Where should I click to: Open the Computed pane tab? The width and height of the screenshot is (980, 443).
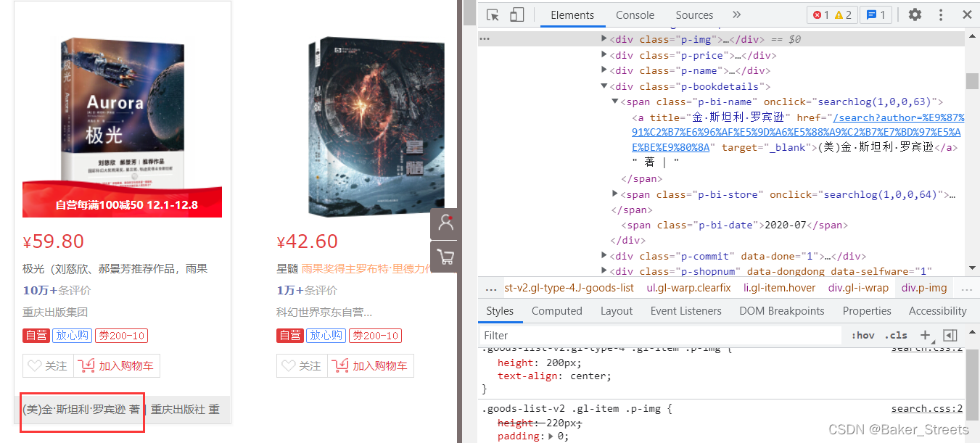(x=557, y=311)
